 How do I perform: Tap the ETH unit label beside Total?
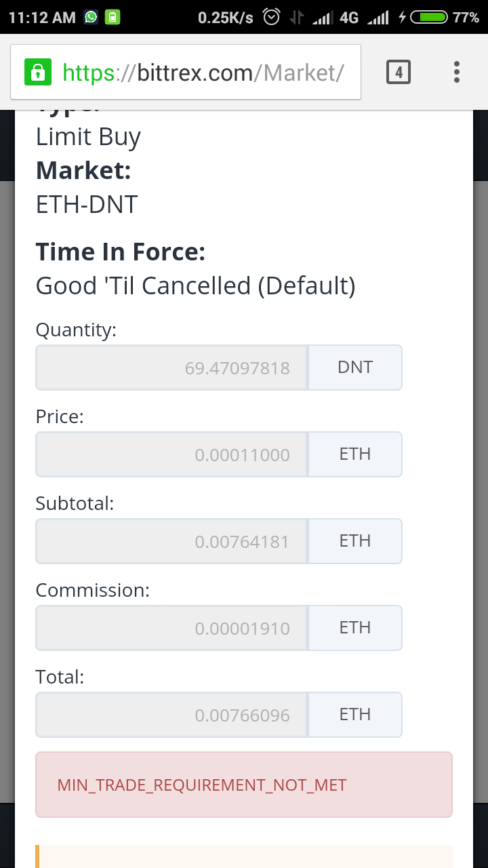click(355, 715)
